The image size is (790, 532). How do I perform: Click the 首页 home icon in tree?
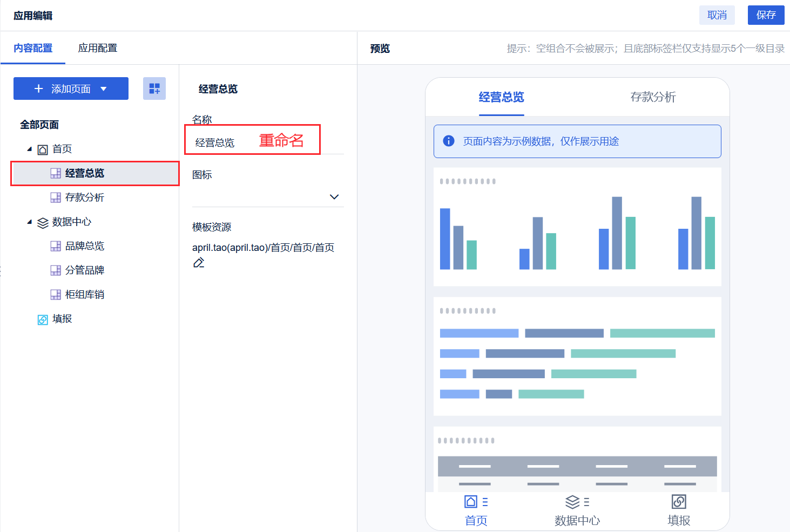43,149
